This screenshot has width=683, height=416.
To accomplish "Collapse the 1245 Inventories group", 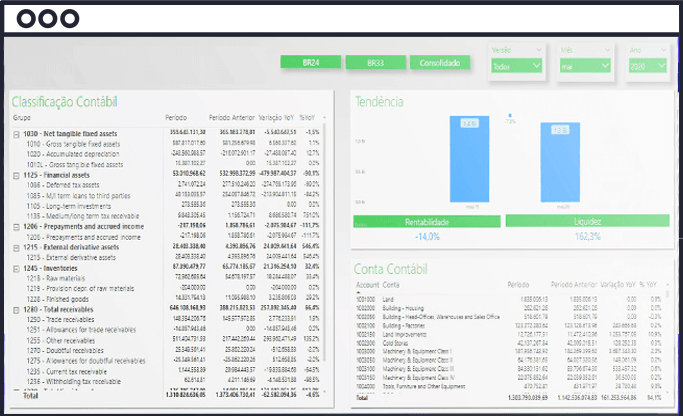I will 16,269.
